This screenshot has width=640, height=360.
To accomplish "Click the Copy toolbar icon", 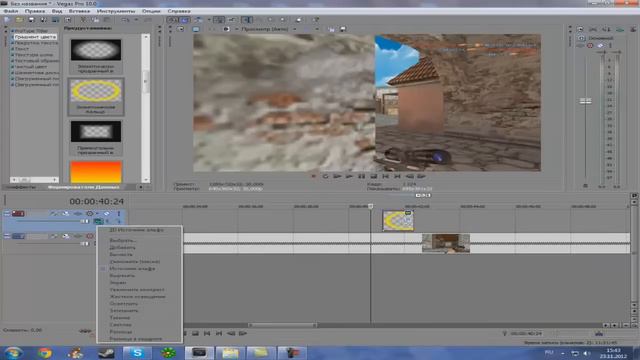I will pos(95,20).
